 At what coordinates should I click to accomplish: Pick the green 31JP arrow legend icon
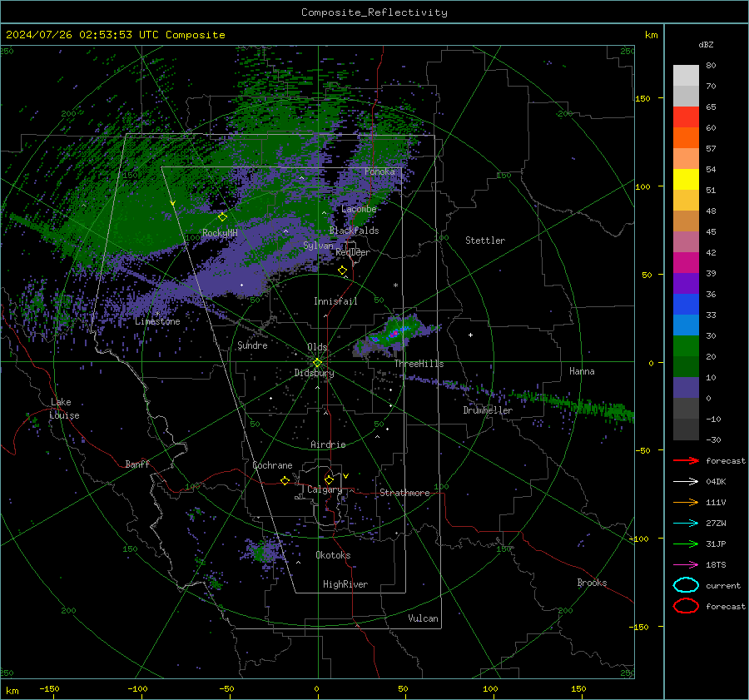tap(686, 544)
